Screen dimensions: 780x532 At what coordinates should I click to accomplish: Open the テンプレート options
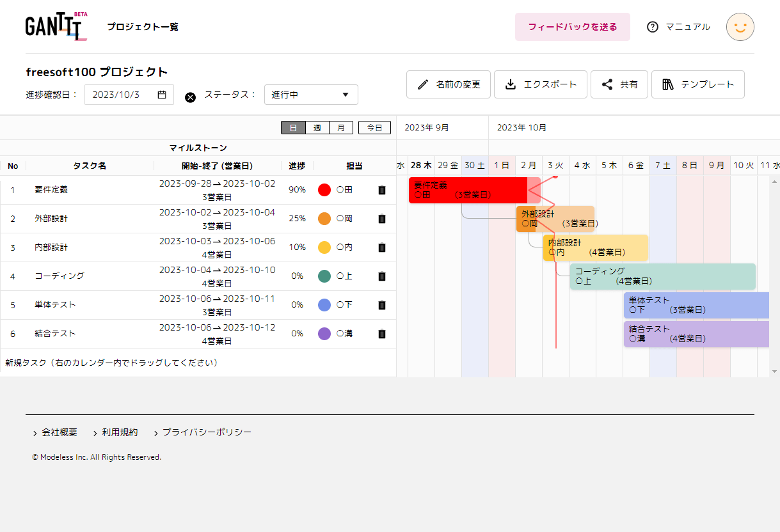pos(697,84)
